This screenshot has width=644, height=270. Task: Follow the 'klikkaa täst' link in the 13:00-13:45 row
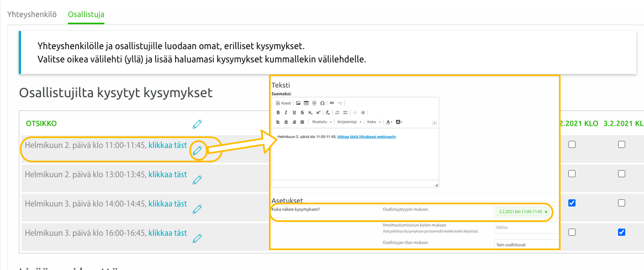point(167,174)
